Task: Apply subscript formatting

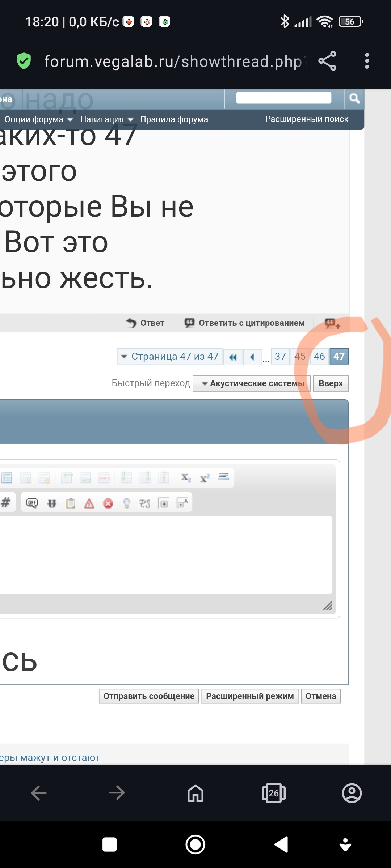Action: (186, 478)
